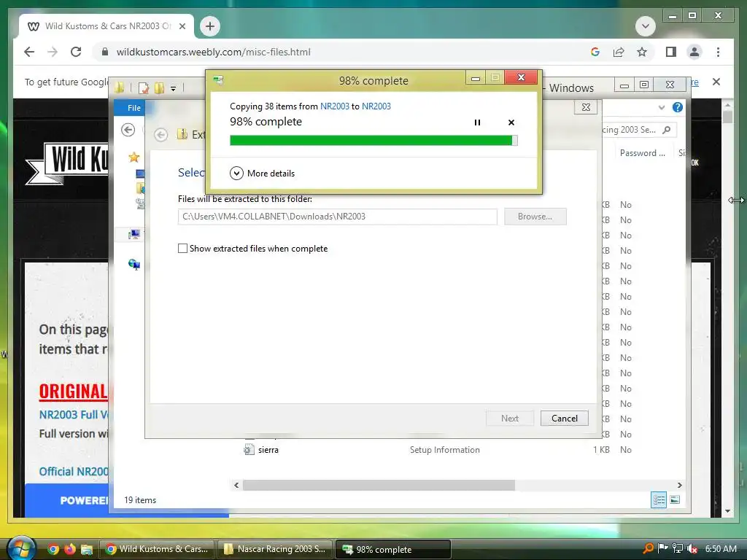This screenshot has width=747, height=560.
Task: Click the Explorer help question mark
Action: tap(677, 107)
